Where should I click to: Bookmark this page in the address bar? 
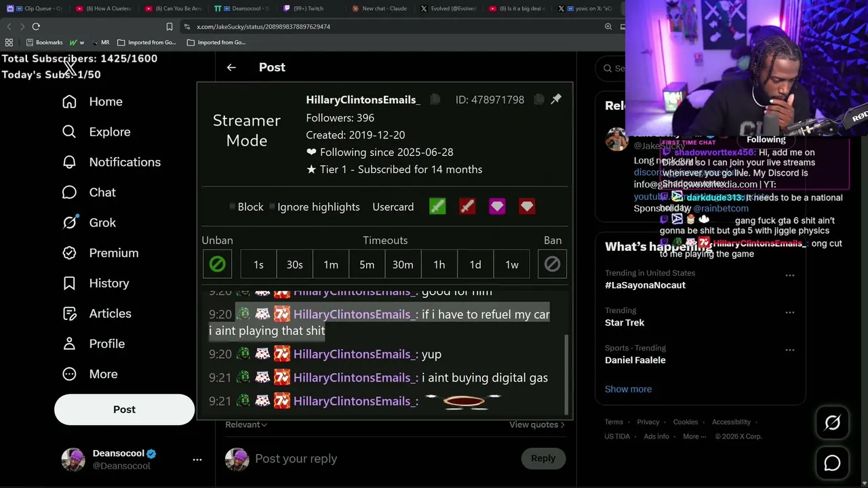tap(170, 26)
